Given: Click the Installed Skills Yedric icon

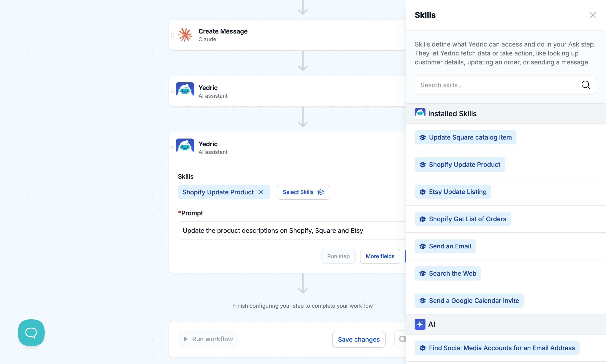Looking at the screenshot, I should pyautogui.click(x=420, y=114).
